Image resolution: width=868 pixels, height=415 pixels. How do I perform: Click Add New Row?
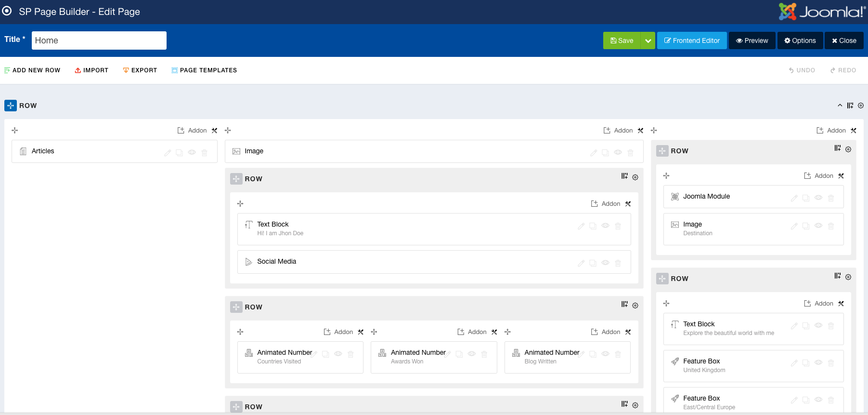(x=32, y=70)
